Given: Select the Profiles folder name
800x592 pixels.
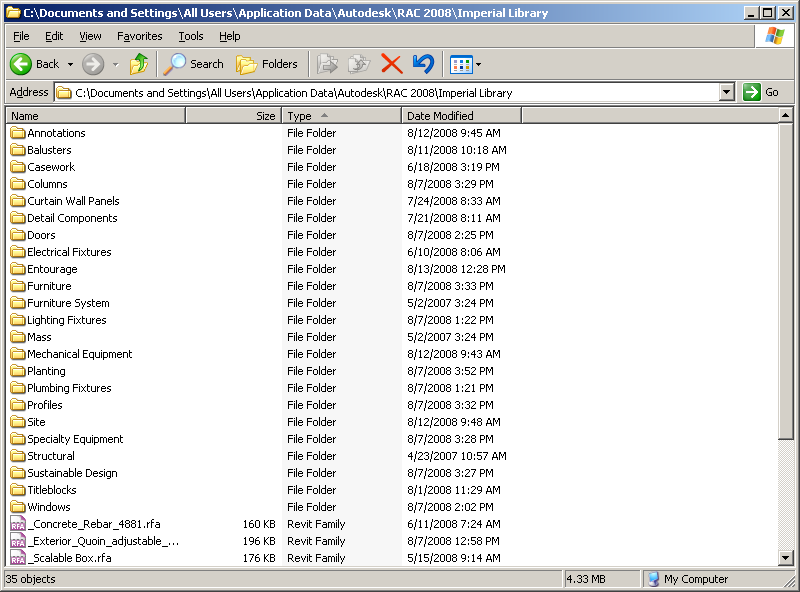Looking at the screenshot, I should [x=44, y=405].
